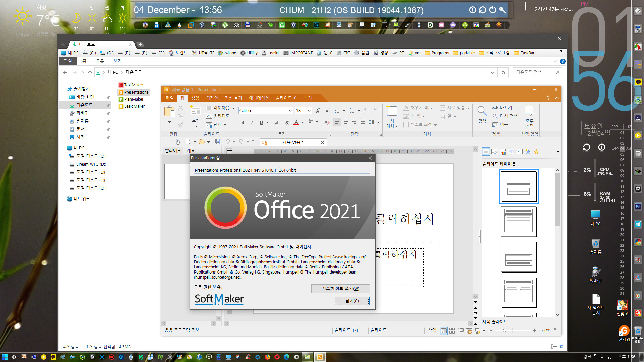This screenshot has width=644, height=362.
Task: Click the open folder icon in quick toolbar
Action: point(202,142)
